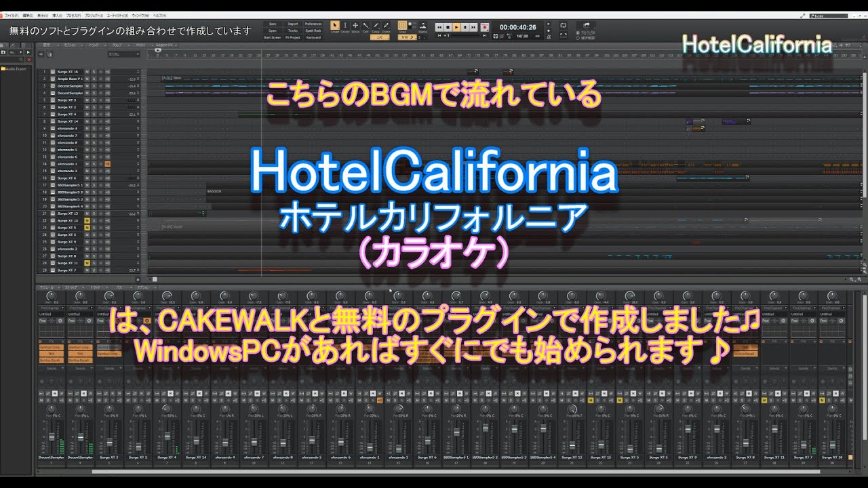Click the Save button
This screenshot has height=488, width=868.
tap(273, 24)
